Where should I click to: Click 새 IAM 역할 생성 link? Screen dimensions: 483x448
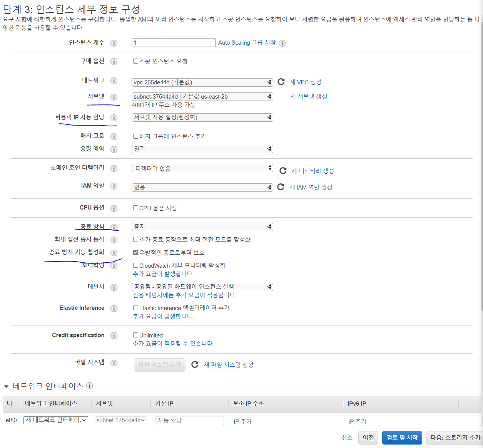(311, 187)
